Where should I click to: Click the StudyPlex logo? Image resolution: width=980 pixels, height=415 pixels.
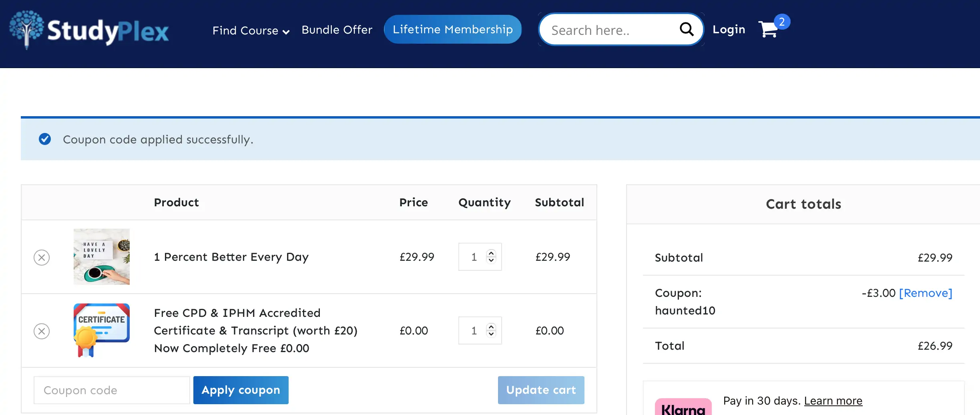[89, 30]
